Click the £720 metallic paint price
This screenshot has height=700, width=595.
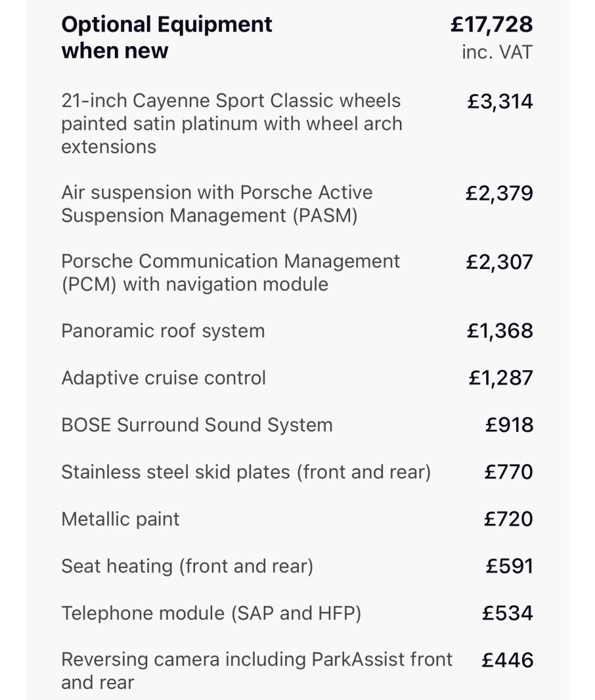coord(508,519)
